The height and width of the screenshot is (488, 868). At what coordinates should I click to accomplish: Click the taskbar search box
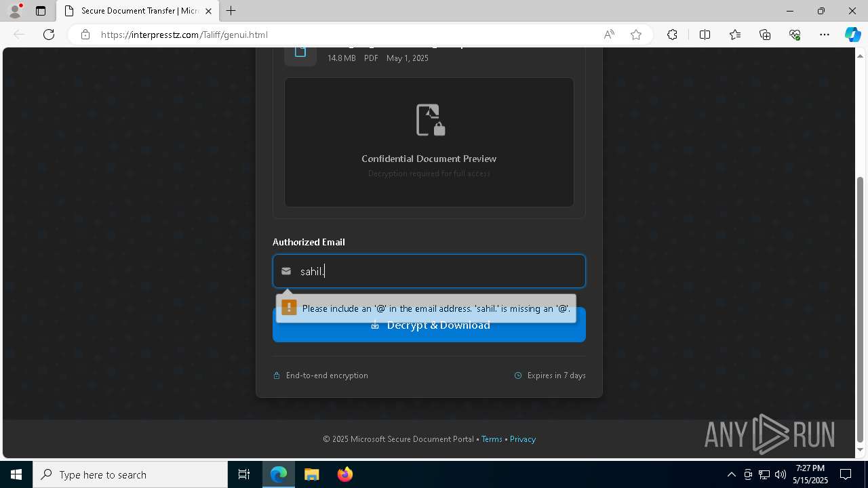pos(130,474)
